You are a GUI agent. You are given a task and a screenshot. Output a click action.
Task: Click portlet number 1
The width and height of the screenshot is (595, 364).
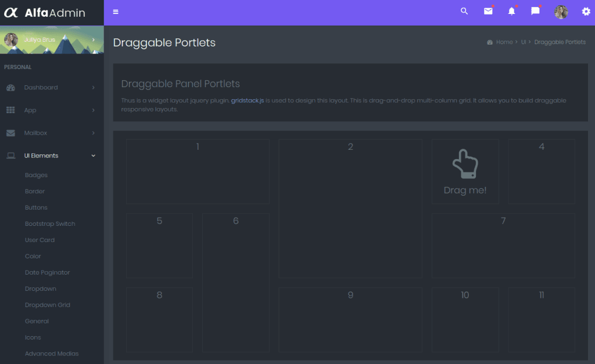pyautogui.click(x=198, y=171)
